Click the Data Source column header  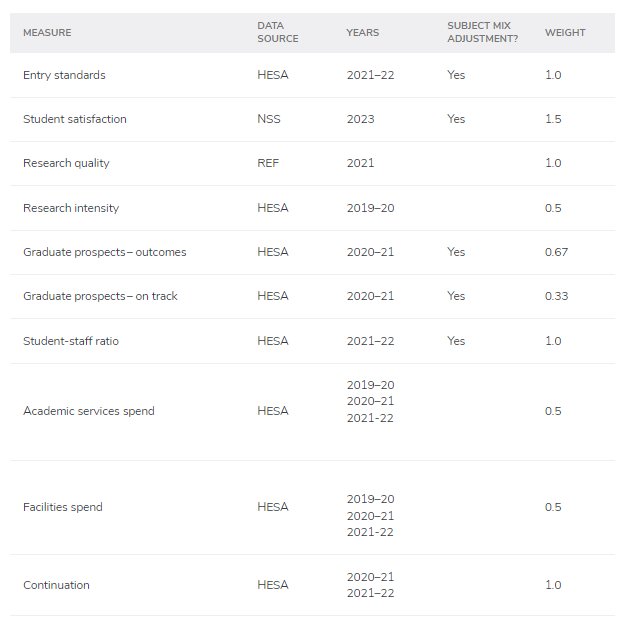coord(277,33)
